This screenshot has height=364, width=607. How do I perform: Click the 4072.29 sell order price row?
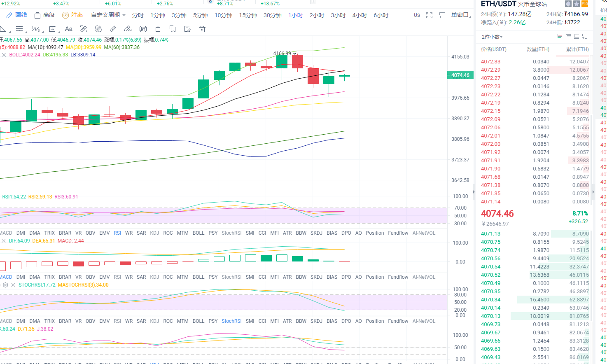490,70
